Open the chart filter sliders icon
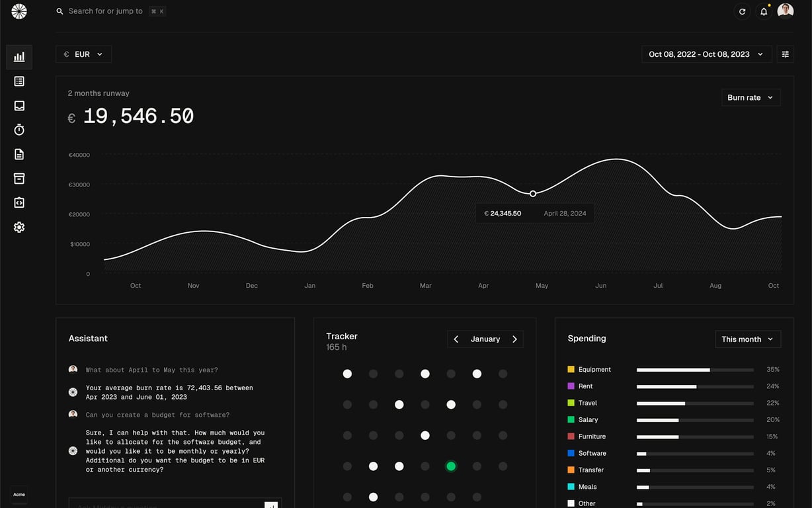812x508 pixels. coord(786,54)
